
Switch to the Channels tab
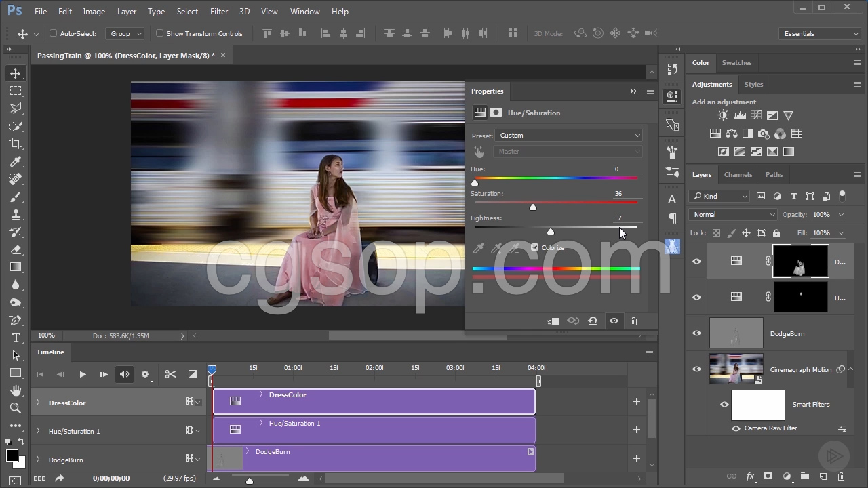[738, 174]
